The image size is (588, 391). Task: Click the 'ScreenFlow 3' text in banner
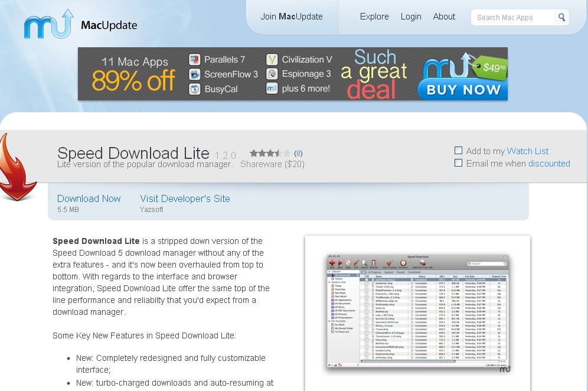[231, 74]
